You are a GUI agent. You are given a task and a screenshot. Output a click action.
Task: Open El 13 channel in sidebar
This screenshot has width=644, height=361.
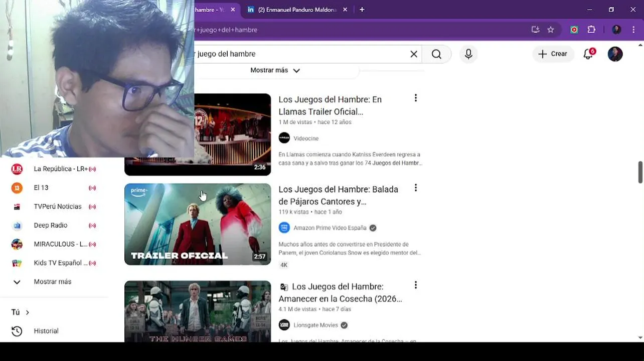(54, 188)
